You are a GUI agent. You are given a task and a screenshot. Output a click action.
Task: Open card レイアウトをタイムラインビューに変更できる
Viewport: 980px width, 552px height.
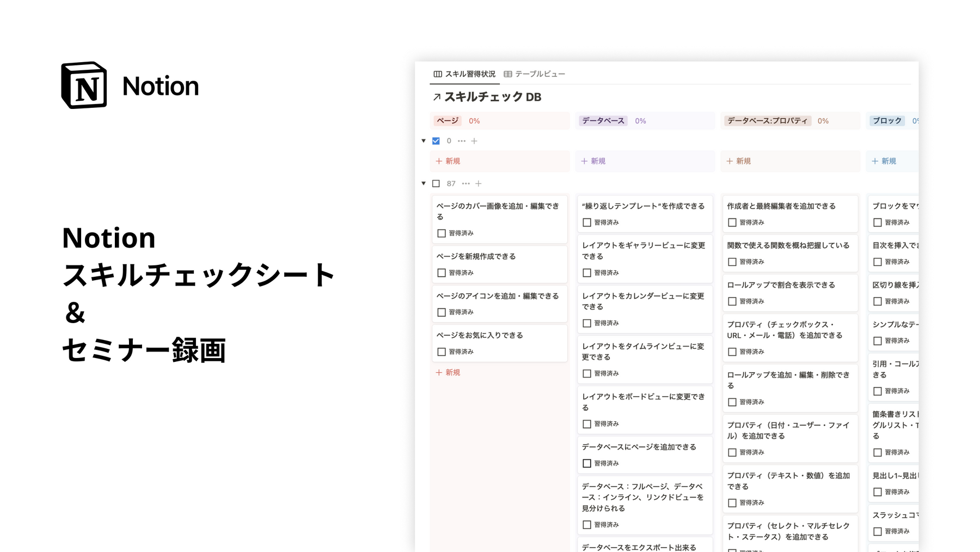645,359
